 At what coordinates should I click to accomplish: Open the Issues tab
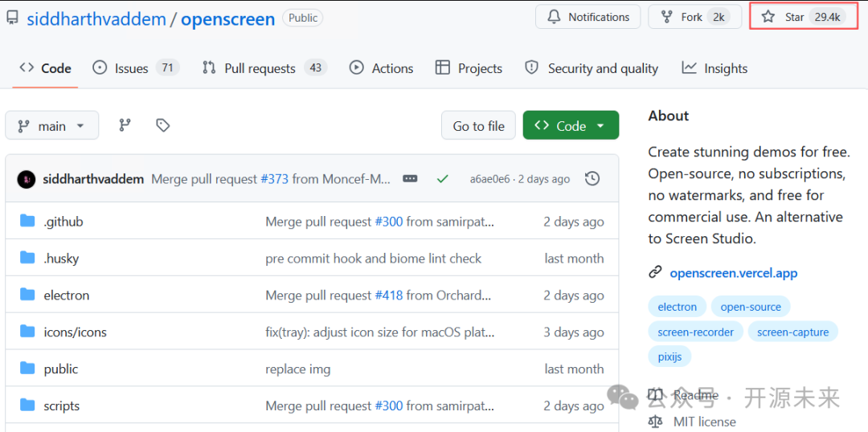pyautogui.click(x=136, y=68)
